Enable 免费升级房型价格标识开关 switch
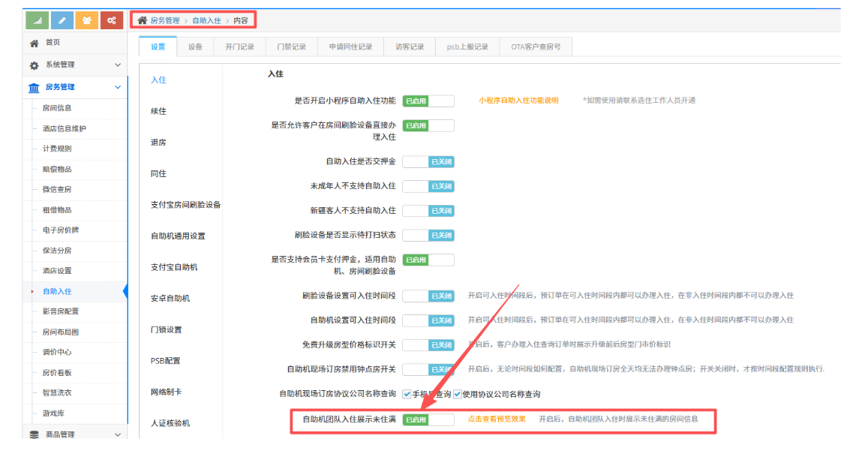 pos(428,344)
